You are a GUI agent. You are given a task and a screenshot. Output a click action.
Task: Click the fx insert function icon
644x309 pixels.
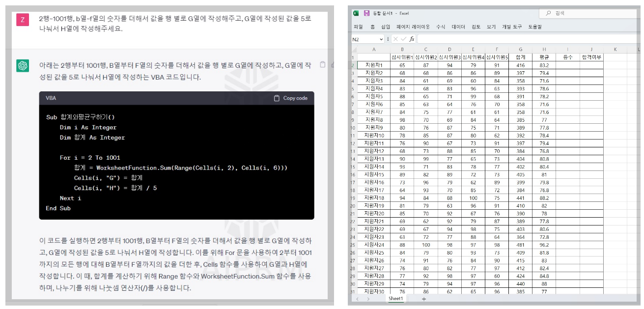click(x=412, y=39)
